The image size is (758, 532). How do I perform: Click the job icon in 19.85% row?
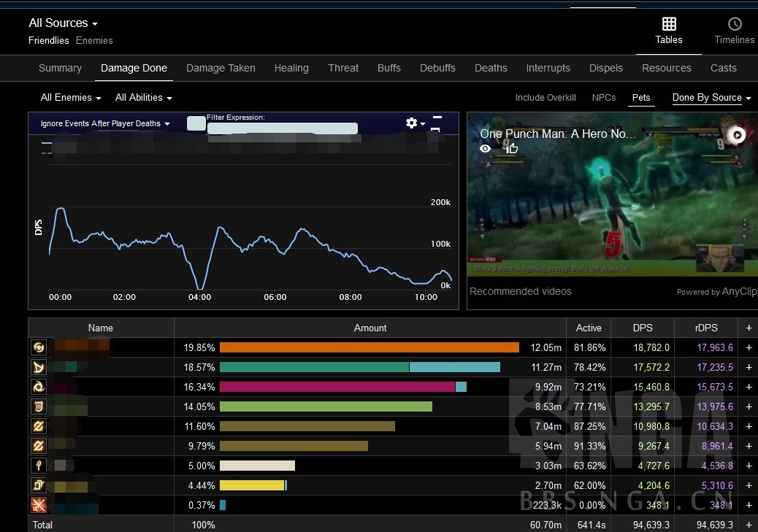(x=39, y=347)
